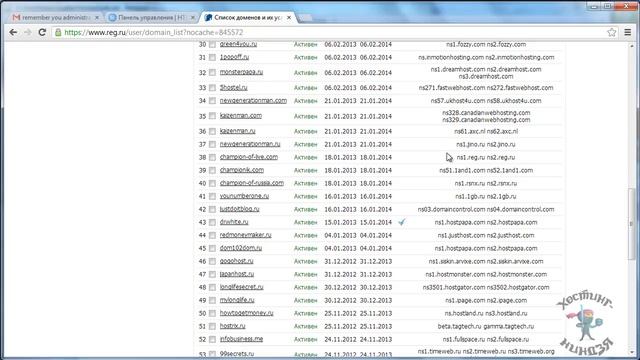Viewport: 640px width, 360px height.
Task: Select the Список доменов tab
Action: [x=248, y=18]
